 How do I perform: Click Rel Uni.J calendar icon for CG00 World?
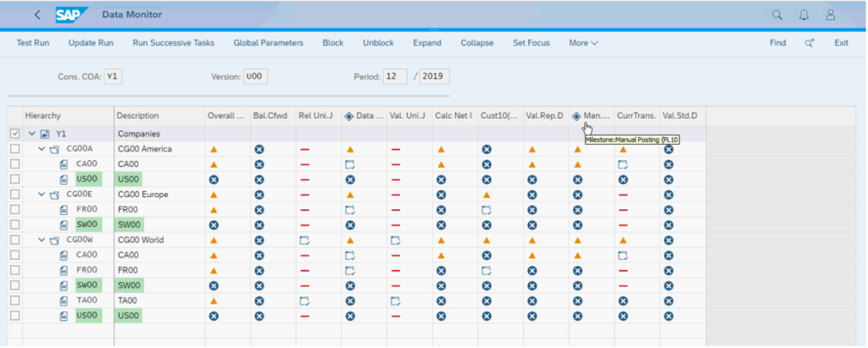click(304, 240)
